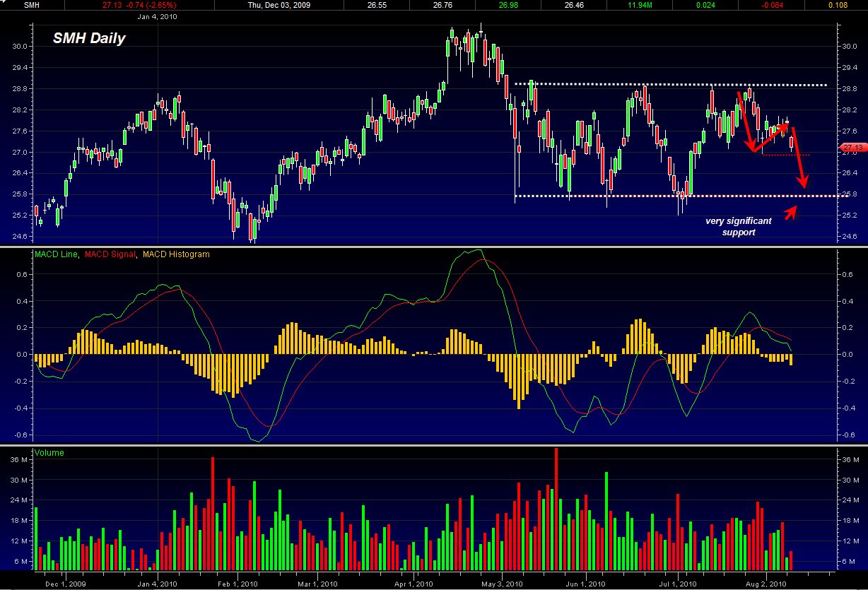Image resolution: width=868 pixels, height=590 pixels.
Task: Click the 26.76 value in the header bar
Action: click(442, 5)
